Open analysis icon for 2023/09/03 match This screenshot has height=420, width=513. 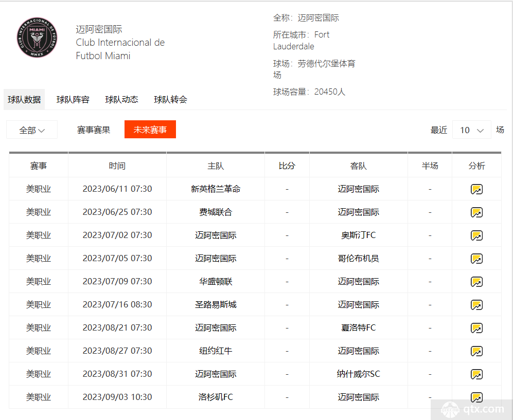click(476, 397)
